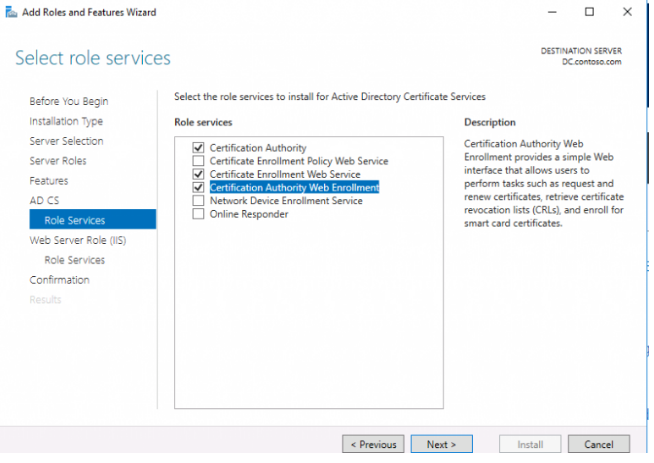
Task: Close the Add Roles and Features Wizard
Action: click(627, 13)
